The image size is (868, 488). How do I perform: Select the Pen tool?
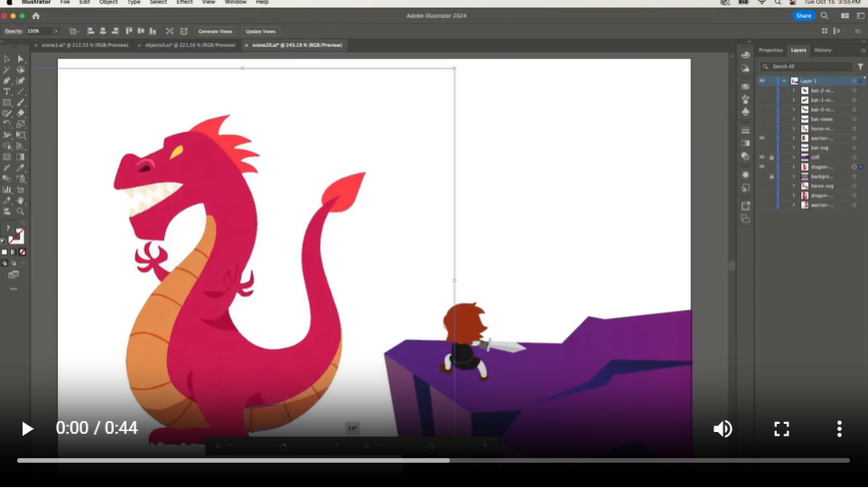pyautogui.click(x=6, y=80)
